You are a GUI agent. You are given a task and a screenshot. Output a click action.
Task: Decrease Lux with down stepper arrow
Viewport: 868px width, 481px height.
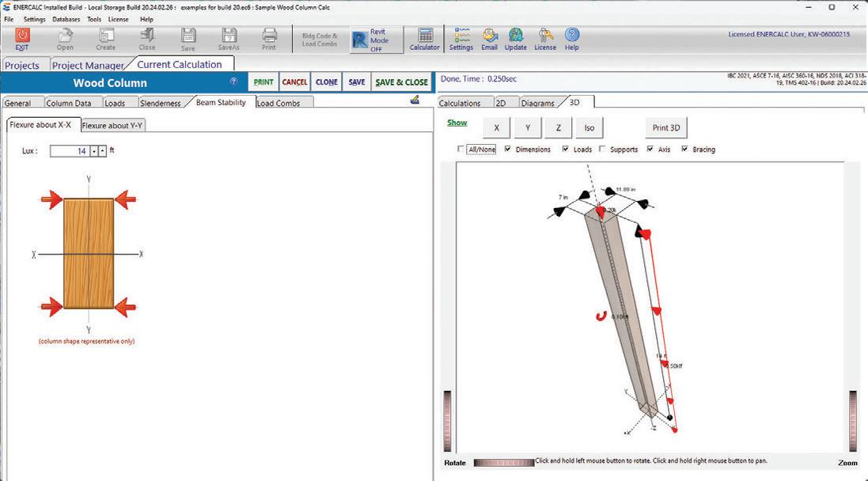click(x=94, y=151)
